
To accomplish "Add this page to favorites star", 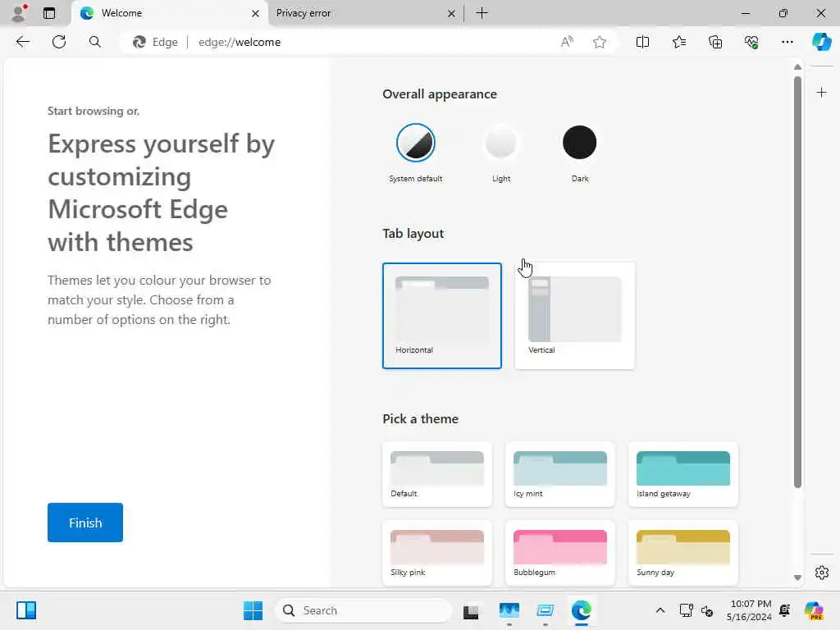I will (x=600, y=42).
